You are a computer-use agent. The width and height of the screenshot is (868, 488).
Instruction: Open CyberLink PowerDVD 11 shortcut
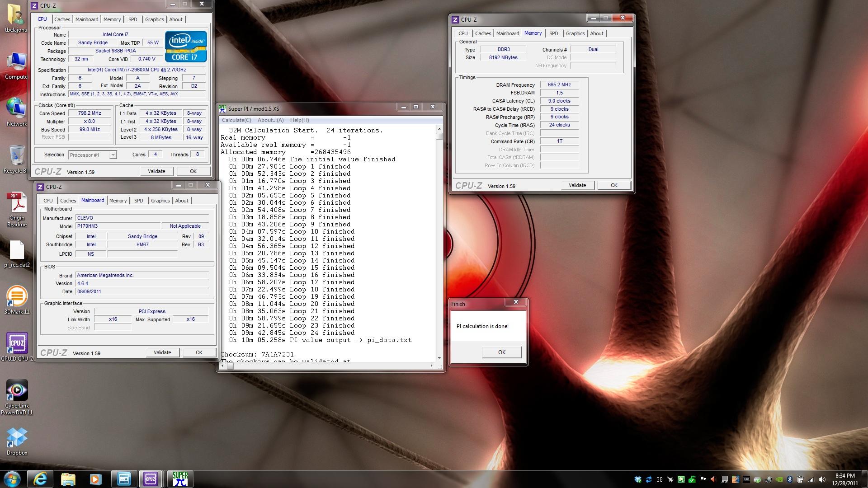[17, 397]
